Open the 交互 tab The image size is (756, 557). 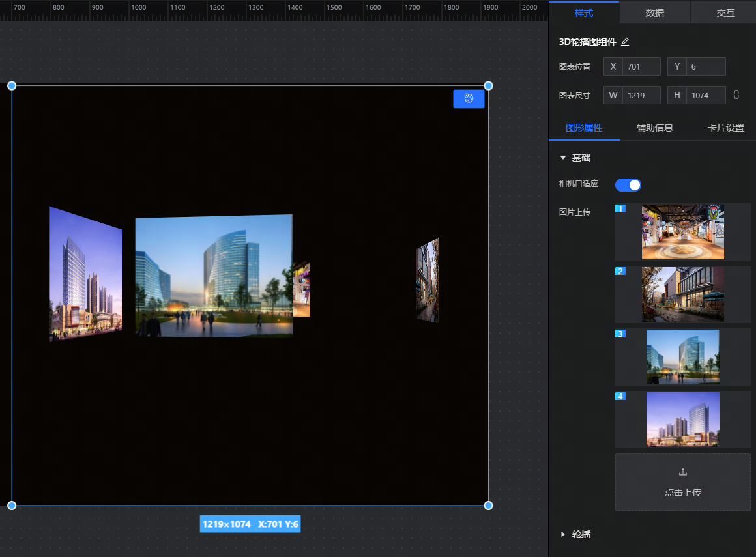pyautogui.click(x=725, y=13)
